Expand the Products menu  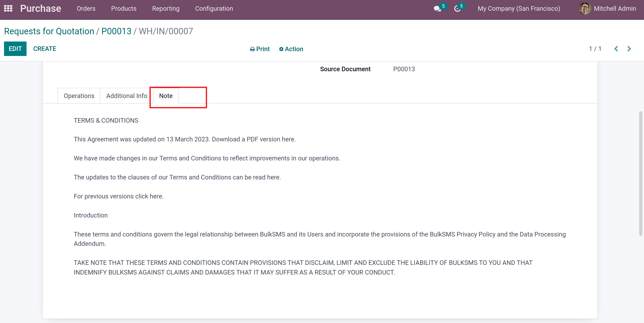coord(124,9)
